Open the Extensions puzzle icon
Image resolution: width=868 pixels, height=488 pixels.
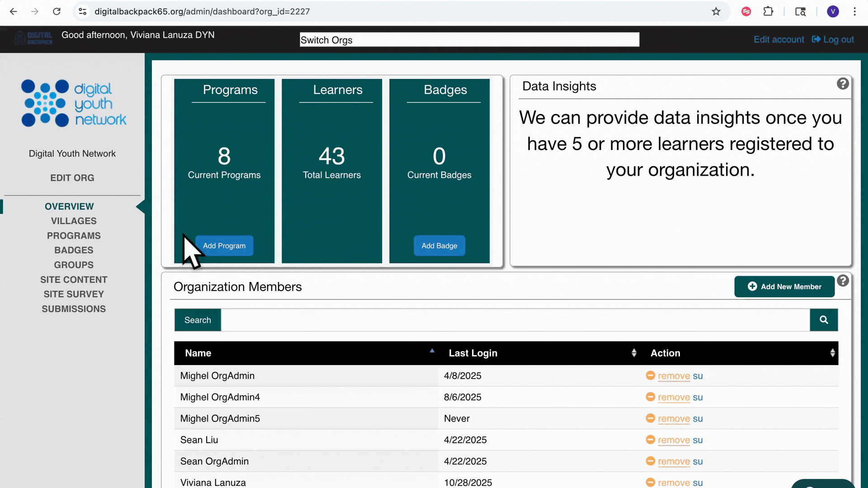click(768, 11)
